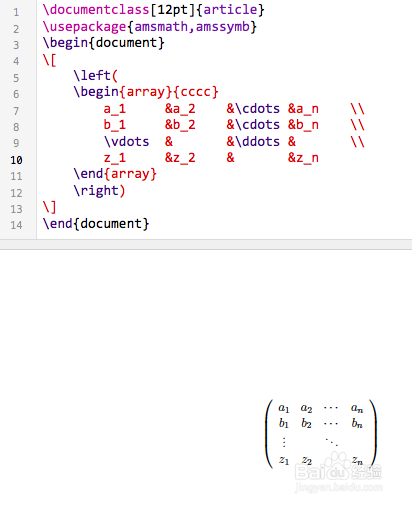This screenshot has height=505, width=412.
Task: Click line number 10 in the gutter
Action: (x=16, y=160)
